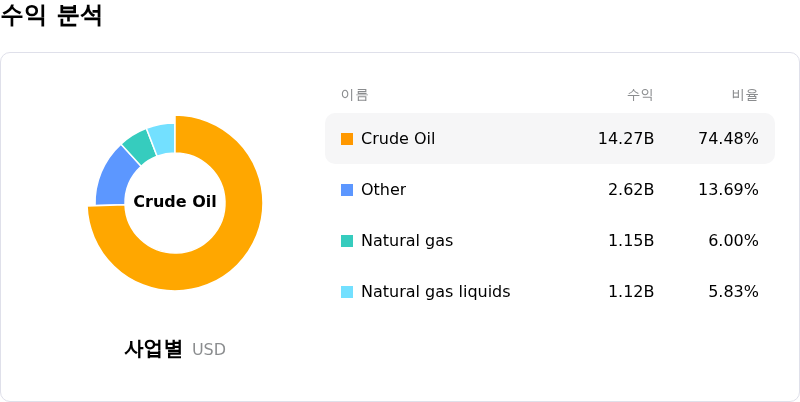Image resolution: width=800 pixels, height=402 pixels.
Task: Click the 사업별 chart caption
Action: click(153, 349)
